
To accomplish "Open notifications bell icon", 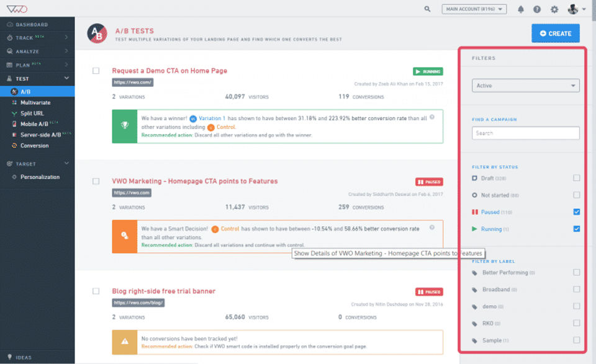I will 521,9.
